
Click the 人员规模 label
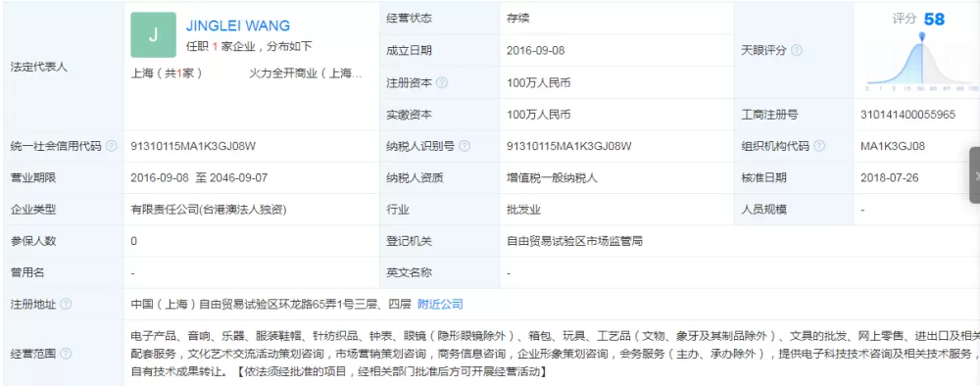click(x=763, y=210)
